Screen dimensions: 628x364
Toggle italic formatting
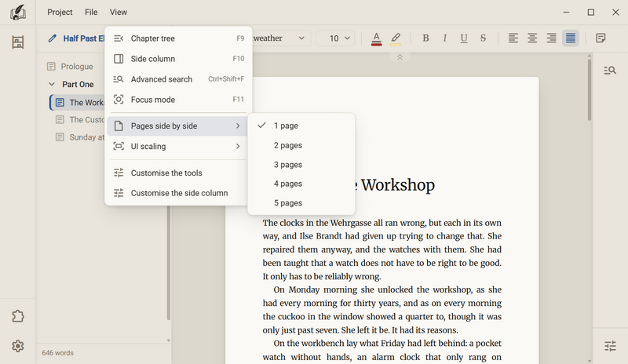(444, 38)
